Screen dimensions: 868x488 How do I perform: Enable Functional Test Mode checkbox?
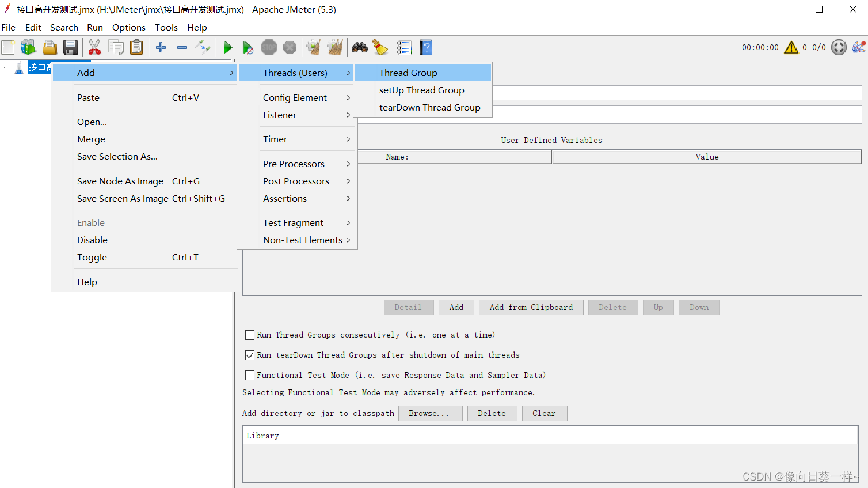click(x=250, y=375)
